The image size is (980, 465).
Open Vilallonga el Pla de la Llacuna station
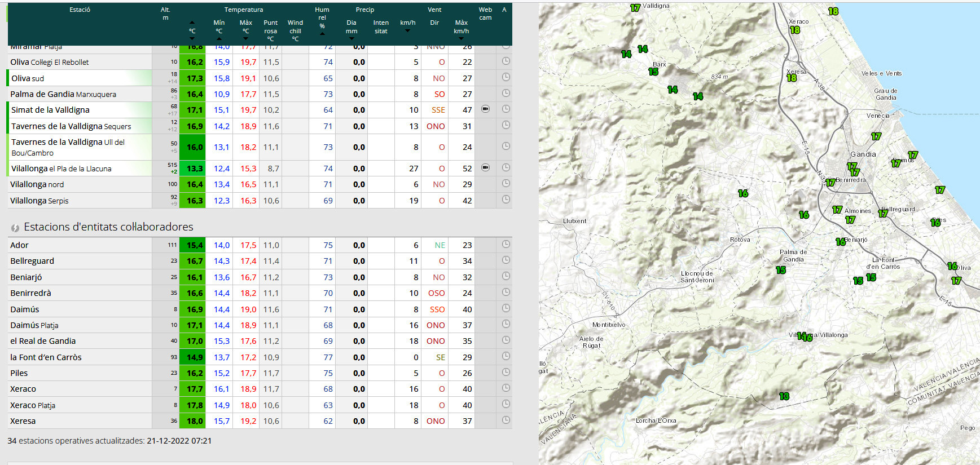[x=61, y=169]
